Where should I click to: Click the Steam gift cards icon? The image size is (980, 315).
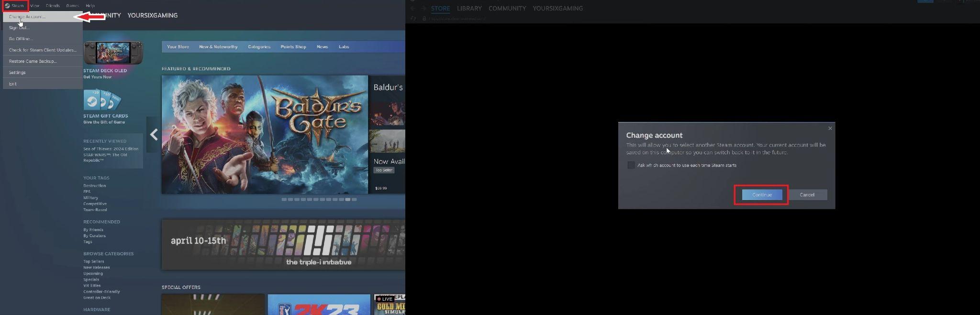pyautogui.click(x=102, y=100)
